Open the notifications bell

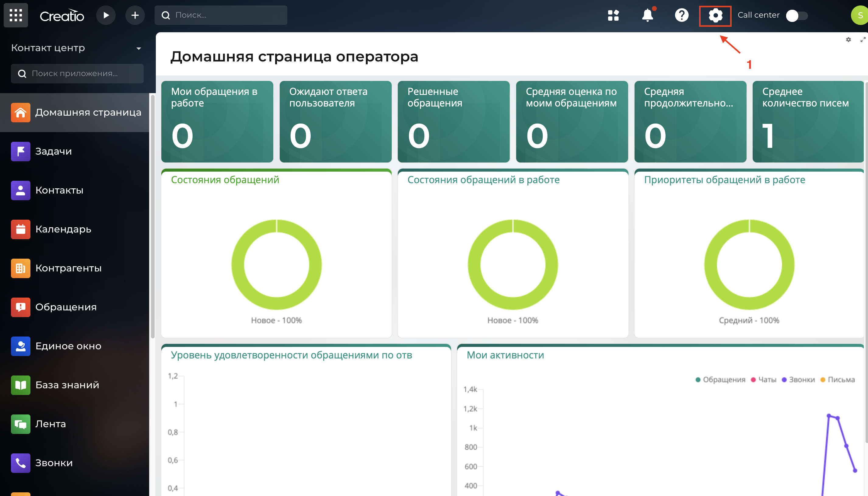coord(648,15)
